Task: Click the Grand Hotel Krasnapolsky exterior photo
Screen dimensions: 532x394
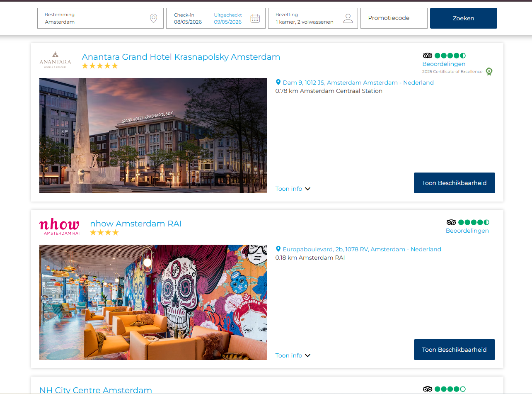Action: point(153,136)
